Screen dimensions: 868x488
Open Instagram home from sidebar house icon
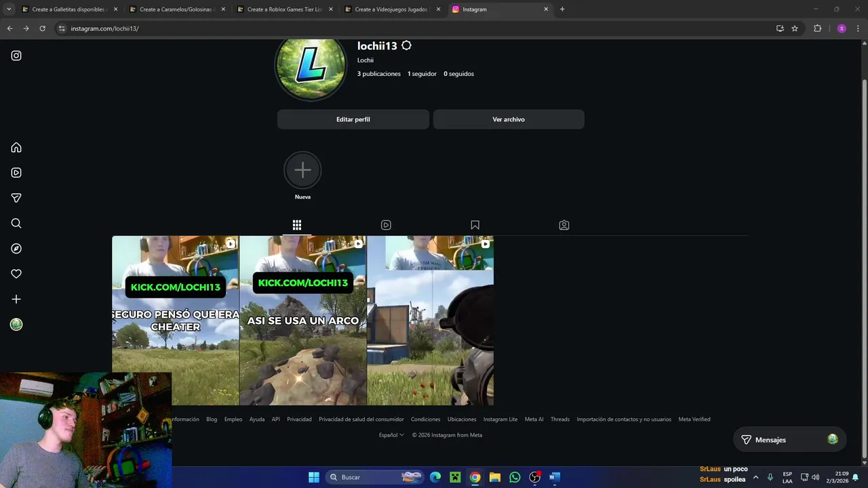coord(16,148)
